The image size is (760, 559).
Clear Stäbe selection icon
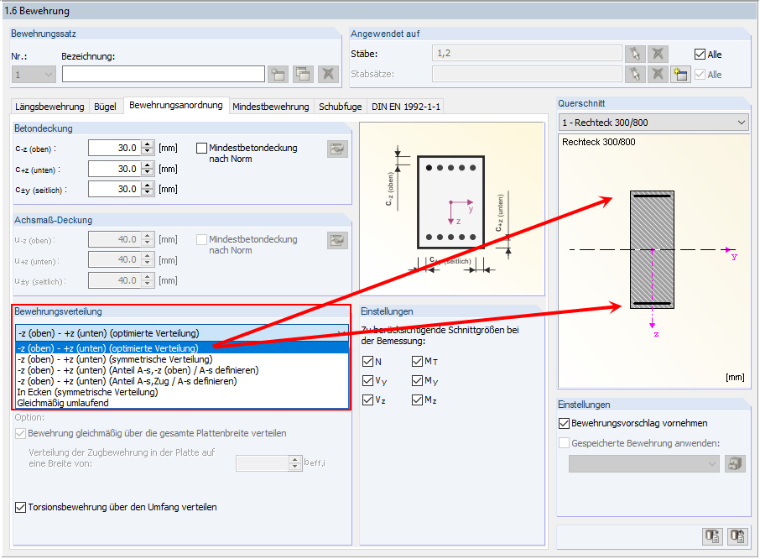click(658, 53)
